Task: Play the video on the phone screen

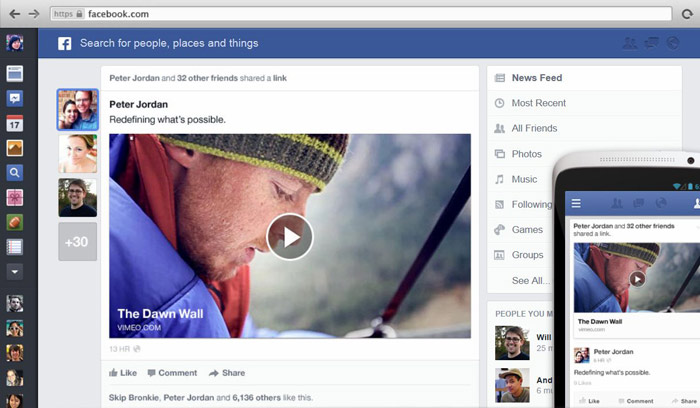Action: pyautogui.click(x=638, y=279)
